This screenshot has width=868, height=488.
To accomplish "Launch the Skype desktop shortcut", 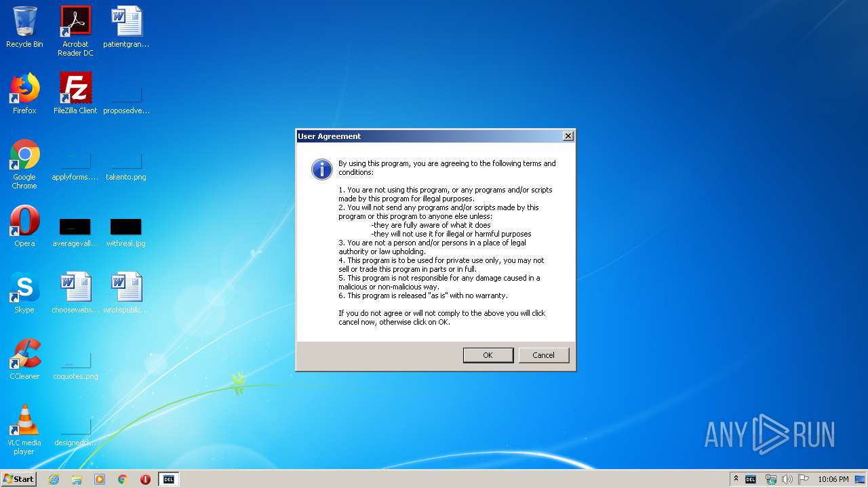I will (x=24, y=293).
